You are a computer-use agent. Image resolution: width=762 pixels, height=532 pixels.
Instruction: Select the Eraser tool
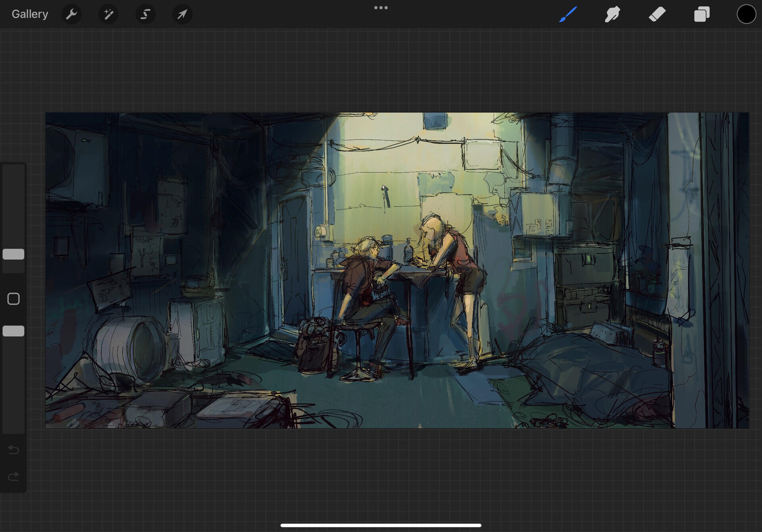coord(657,14)
